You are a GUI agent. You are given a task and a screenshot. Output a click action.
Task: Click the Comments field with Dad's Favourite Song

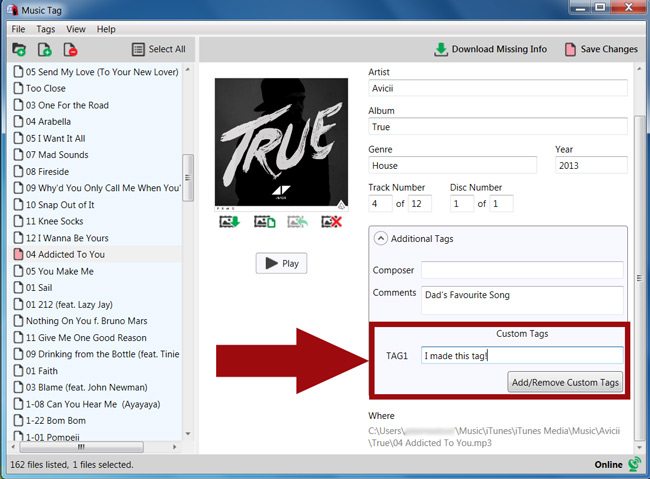coord(522,300)
